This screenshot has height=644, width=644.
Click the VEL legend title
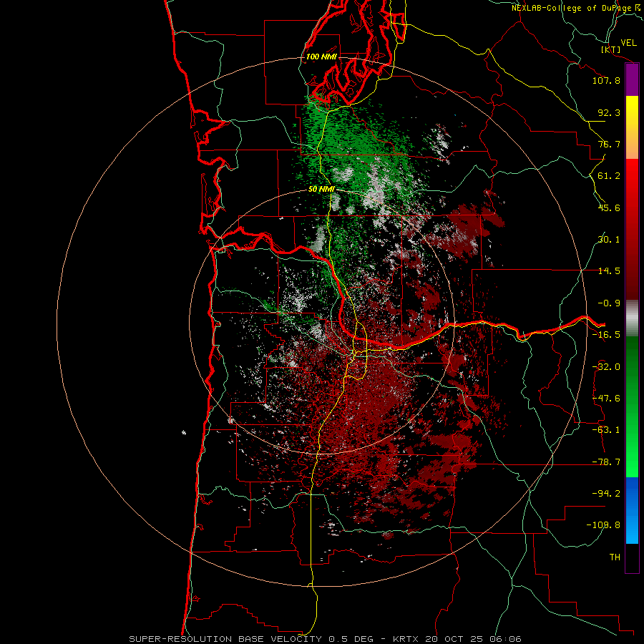coord(628,43)
